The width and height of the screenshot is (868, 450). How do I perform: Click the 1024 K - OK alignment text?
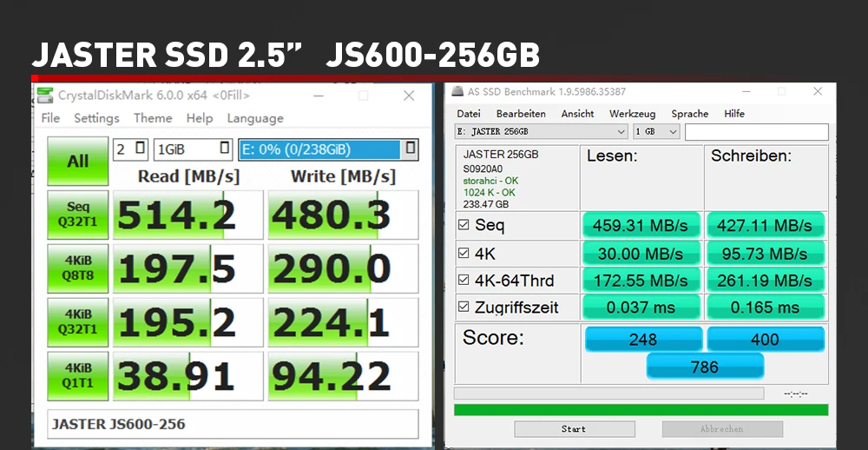(x=490, y=192)
